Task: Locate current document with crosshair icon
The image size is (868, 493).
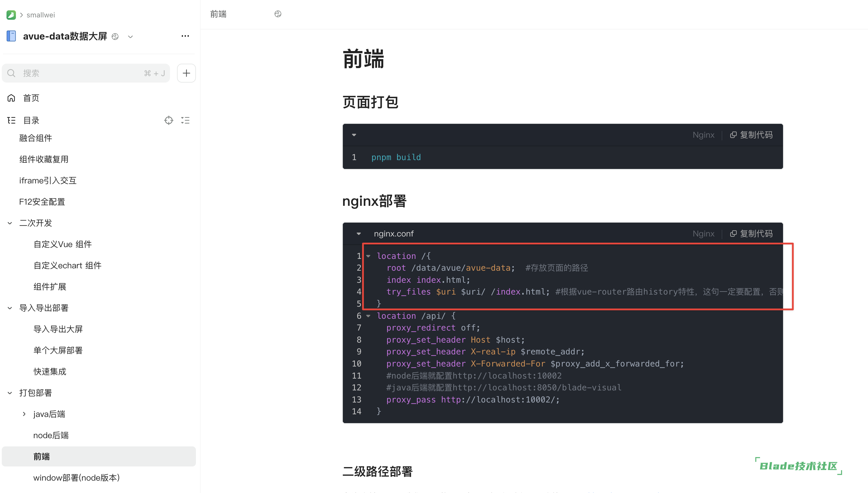Action: click(x=169, y=120)
